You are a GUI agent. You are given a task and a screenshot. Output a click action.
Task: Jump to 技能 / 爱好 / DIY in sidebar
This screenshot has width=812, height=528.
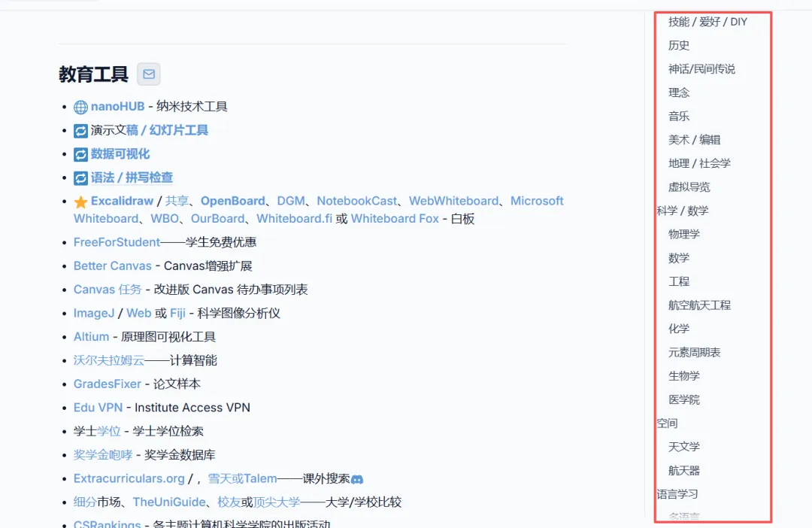pyautogui.click(x=707, y=22)
